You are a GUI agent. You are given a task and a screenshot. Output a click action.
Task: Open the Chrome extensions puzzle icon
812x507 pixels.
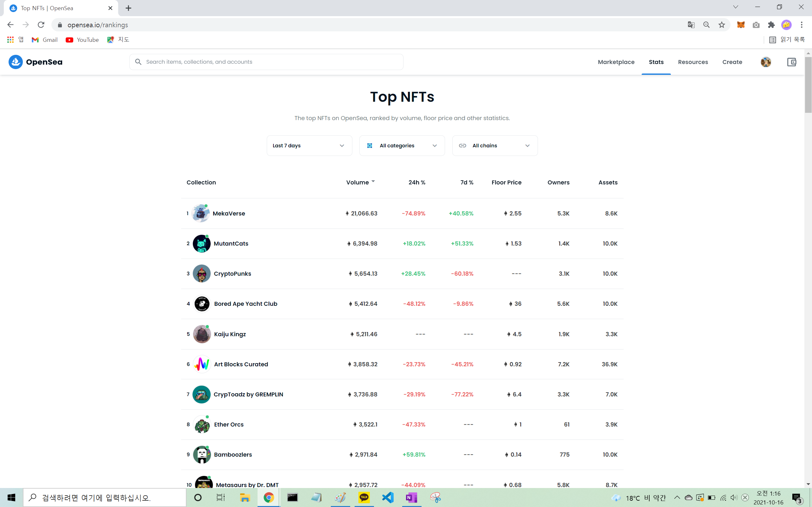tap(771, 25)
